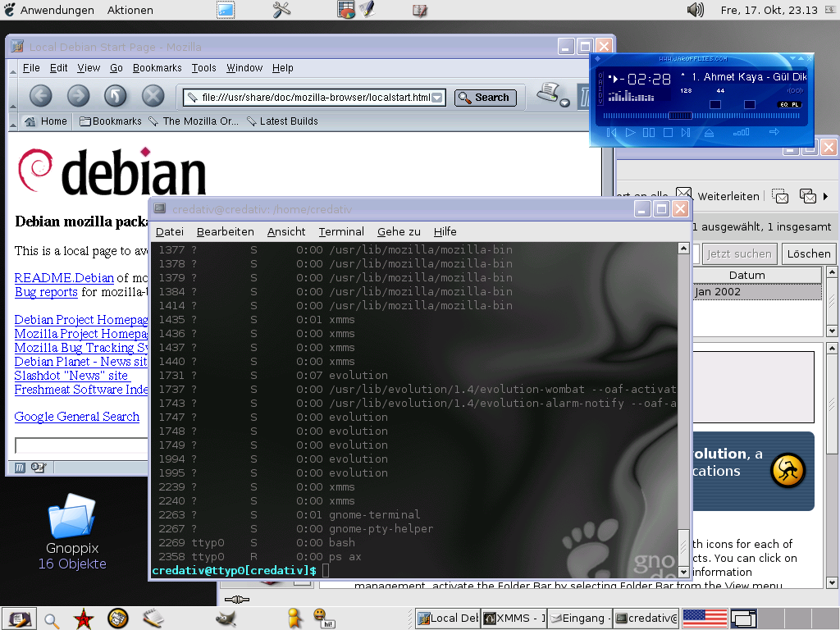The image size is (840, 630).
Task: Click the terminal scrollbar down arrow
Action: coord(683,572)
